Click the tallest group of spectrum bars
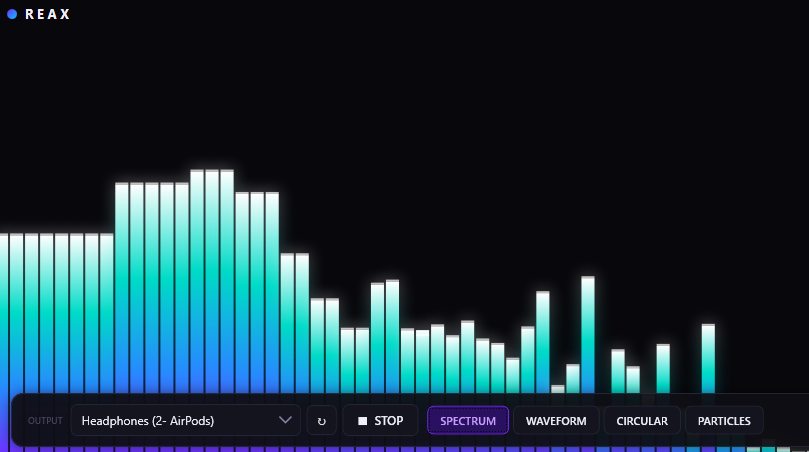Image resolution: width=809 pixels, height=452 pixels. click(x=212, y=280)
